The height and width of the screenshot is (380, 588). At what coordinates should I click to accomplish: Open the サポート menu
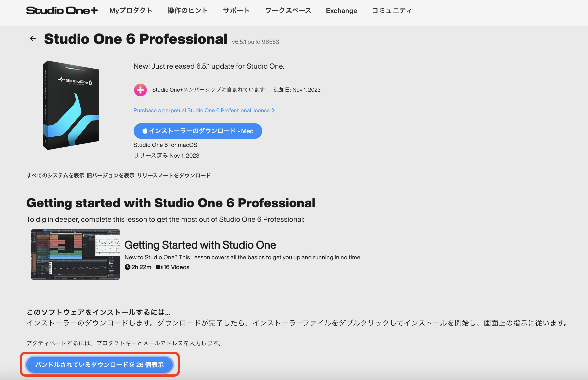coord(236,11)
